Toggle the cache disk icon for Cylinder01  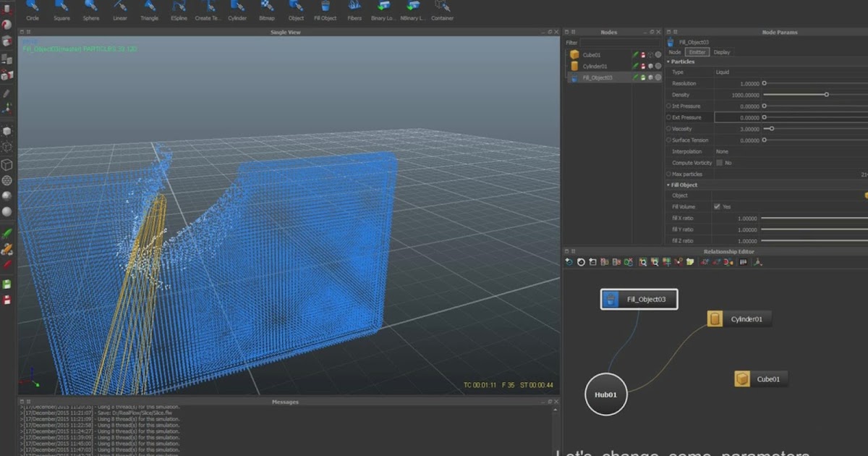642,66
